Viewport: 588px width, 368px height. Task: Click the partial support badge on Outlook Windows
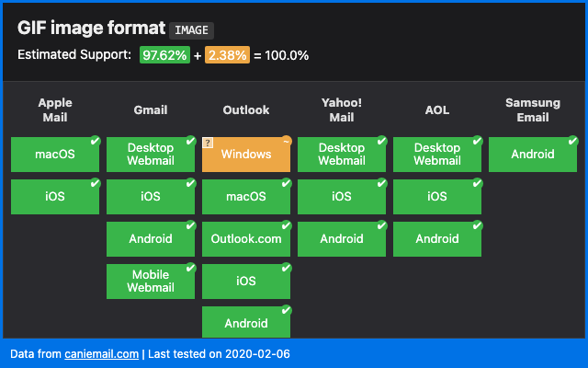(x=286, y=141)
